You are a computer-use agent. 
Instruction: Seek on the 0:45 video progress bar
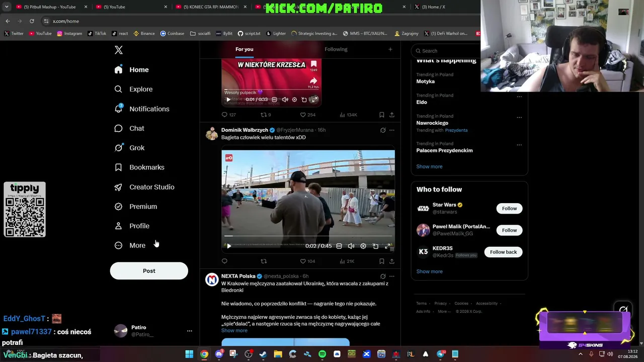[308, 235]
